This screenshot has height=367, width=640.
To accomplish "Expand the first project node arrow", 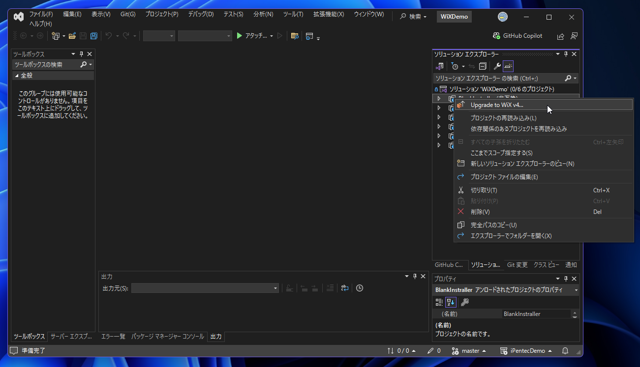I will click(439, 98).
